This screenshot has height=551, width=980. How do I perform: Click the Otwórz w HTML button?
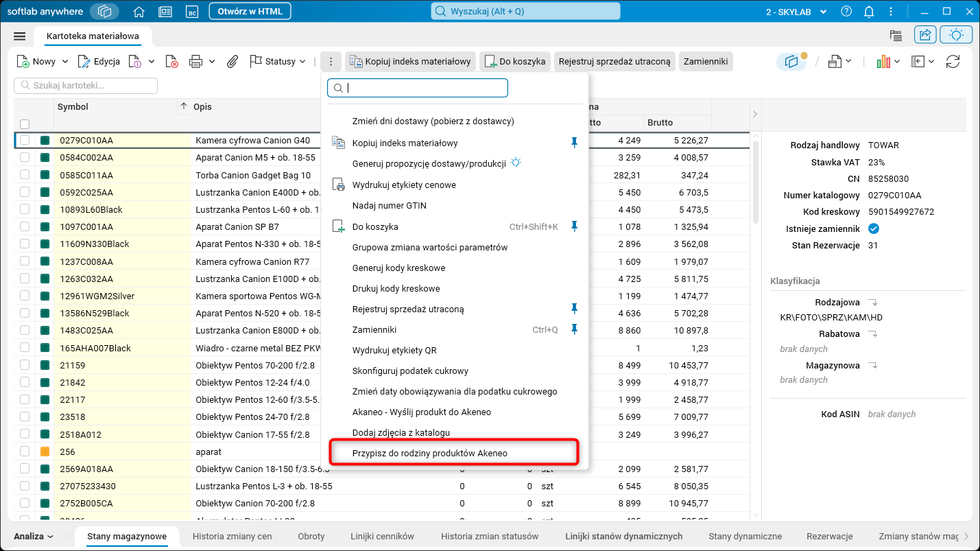[x=250, y=12]
